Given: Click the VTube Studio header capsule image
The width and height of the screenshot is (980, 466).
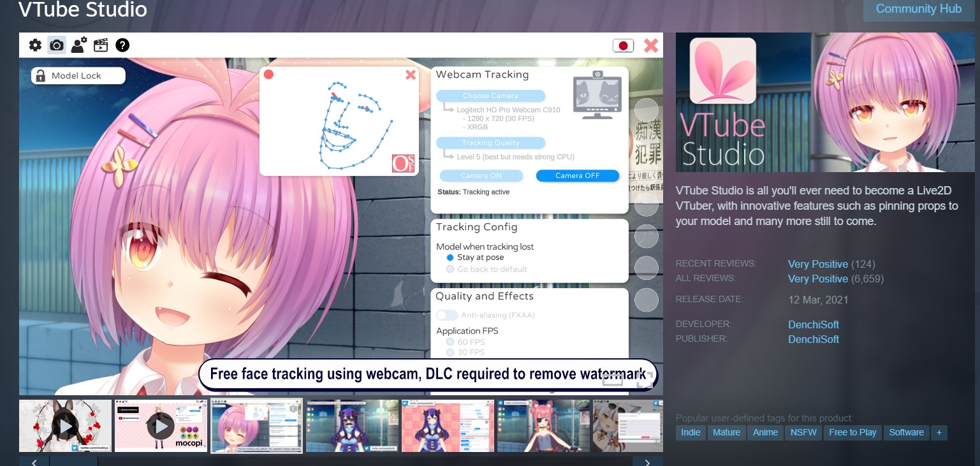Looking at the screenshot, I should click(825, 102).
